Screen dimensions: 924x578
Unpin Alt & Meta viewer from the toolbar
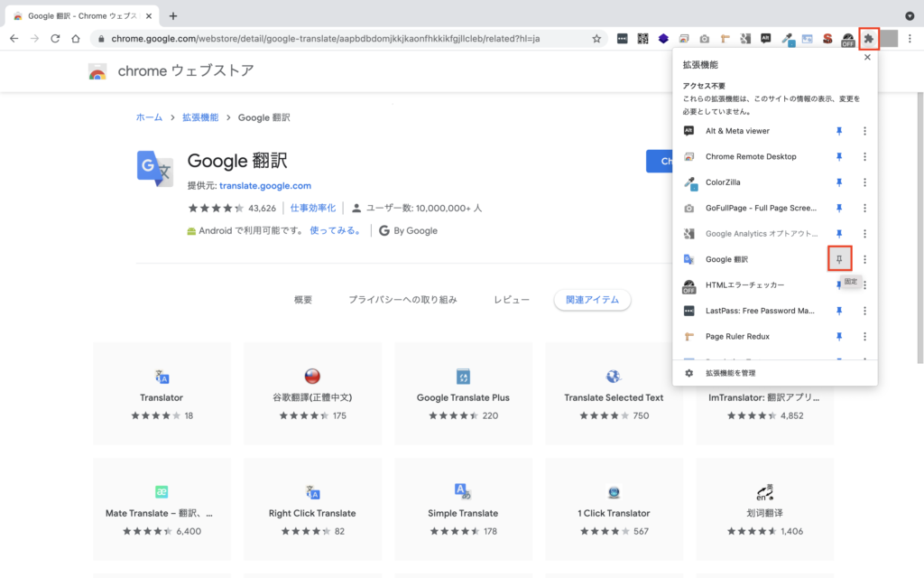pyautogui.click(x=839, y=131)
